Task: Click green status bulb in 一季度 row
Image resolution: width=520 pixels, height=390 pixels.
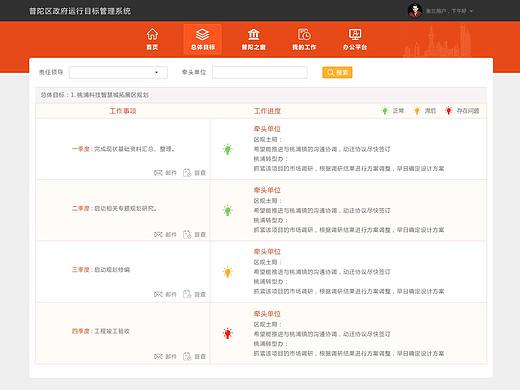Action: click(228, 149)
